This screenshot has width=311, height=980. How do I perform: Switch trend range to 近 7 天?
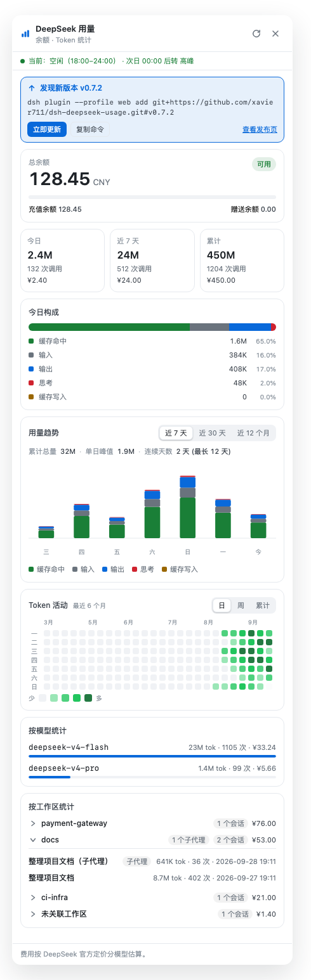click(x=176, y=433)
